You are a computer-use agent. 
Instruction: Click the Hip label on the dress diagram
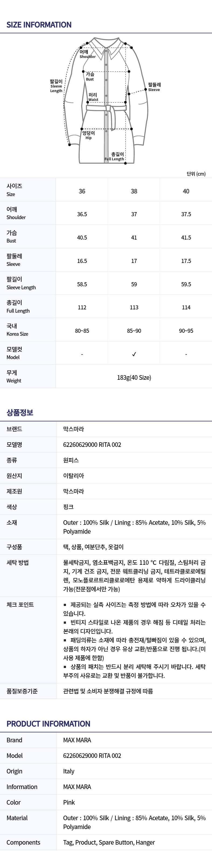89,135
